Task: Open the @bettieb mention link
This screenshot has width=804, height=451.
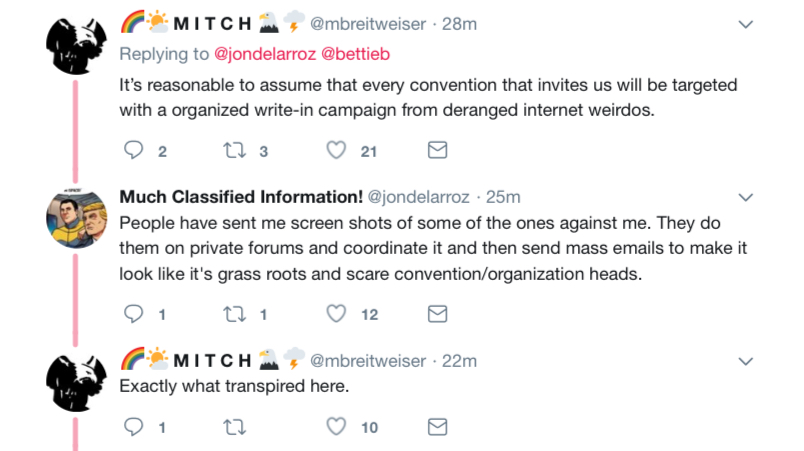Action: coord(355,54)
